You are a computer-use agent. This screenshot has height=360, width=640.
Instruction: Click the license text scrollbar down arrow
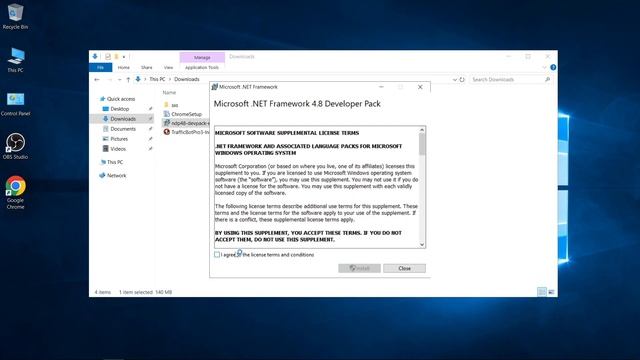coord(422,244)
